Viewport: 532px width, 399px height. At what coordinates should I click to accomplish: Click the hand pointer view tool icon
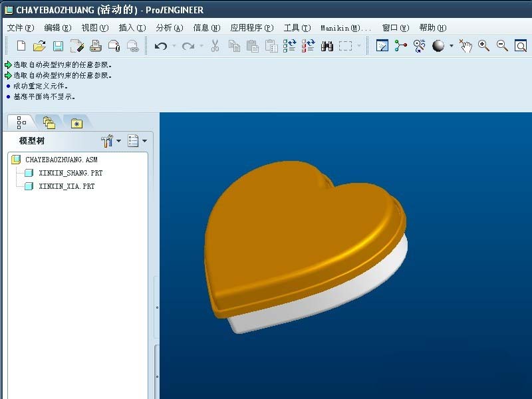(x=465, y=45)
